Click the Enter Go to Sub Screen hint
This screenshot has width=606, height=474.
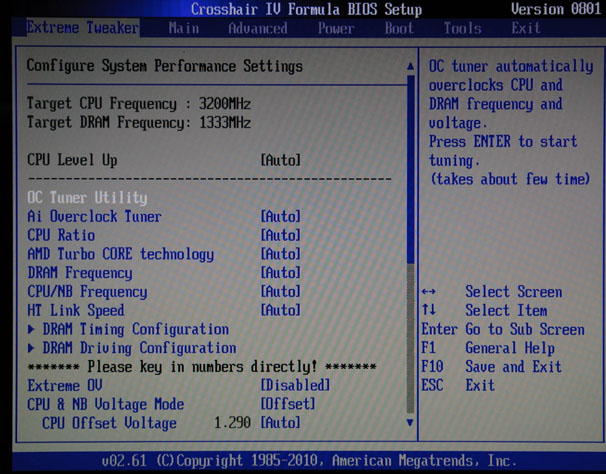click(503, 329)
